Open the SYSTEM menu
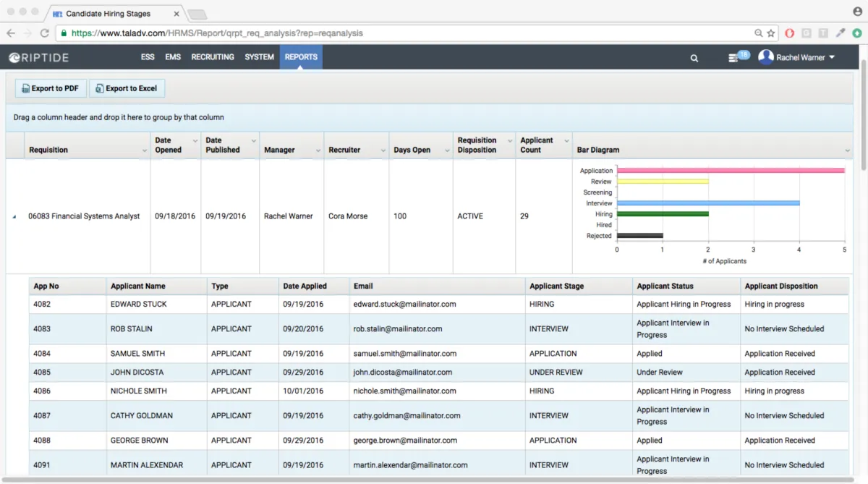Viewport: 868px width, 484px height. click(259, 57)
